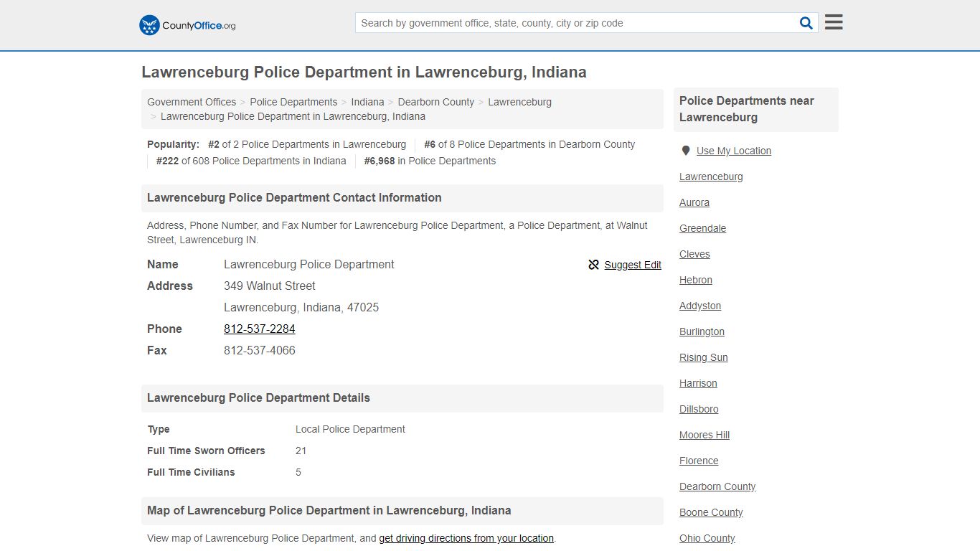Viewport: 980px width, 551px height.
Task: Visit Moores Hill link
Action: coord(705,435)
